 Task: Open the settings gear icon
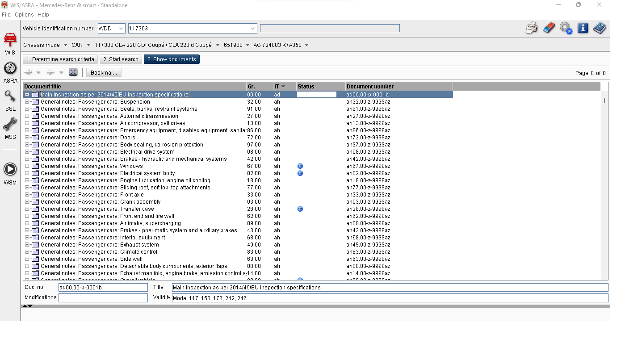pyautogui.click(x=566, y=28)
